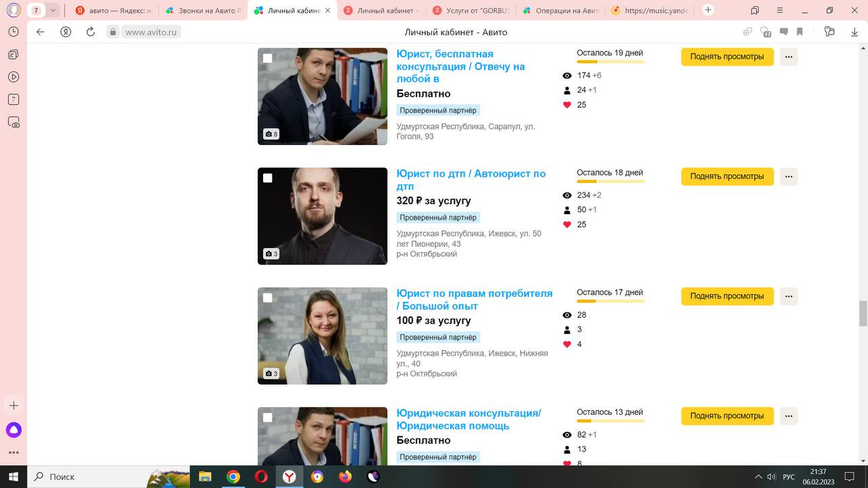Open more actions for Юридическая консультация listing

click(x=789, y=416)
